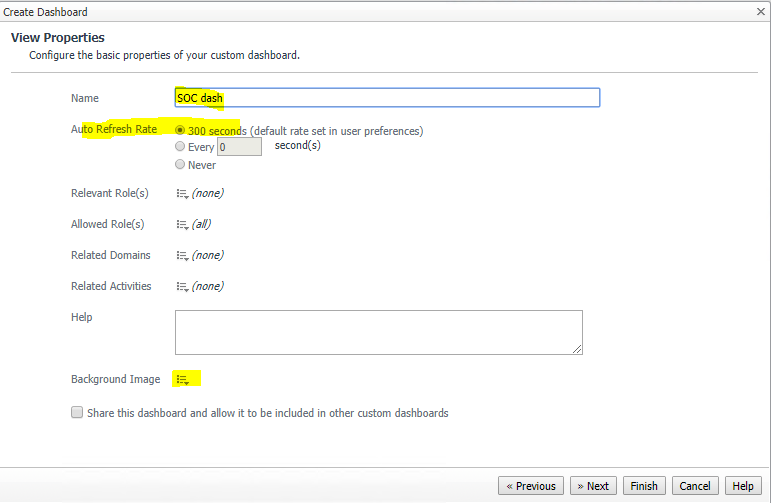The height and width of the screenshot is (503, 771).
Task: Click the (all) value beside Allowed Role(s)
Action: [201, 225]
